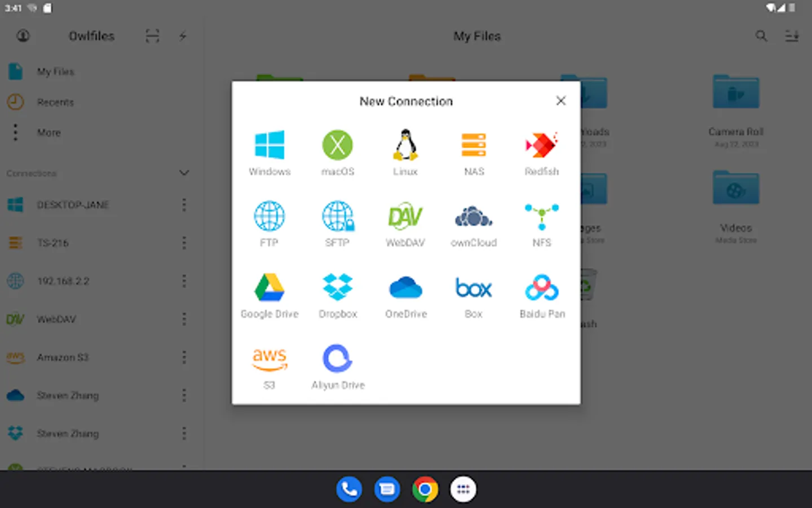Open 192.168.2.2 connection
The height and width of the screenshot is (508, 812).
[63, 281]
